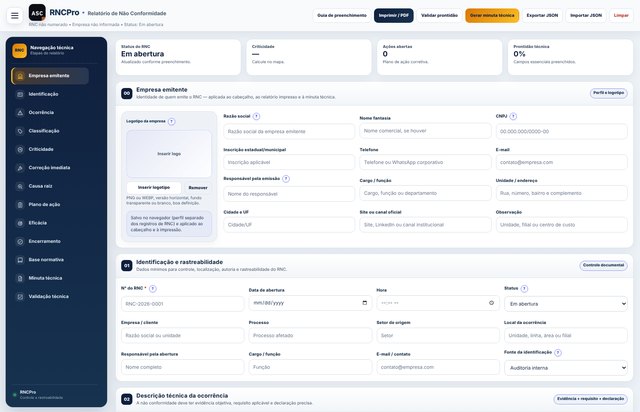
Task: Go to Identificação in sidebar
Action: click(50, 94)
